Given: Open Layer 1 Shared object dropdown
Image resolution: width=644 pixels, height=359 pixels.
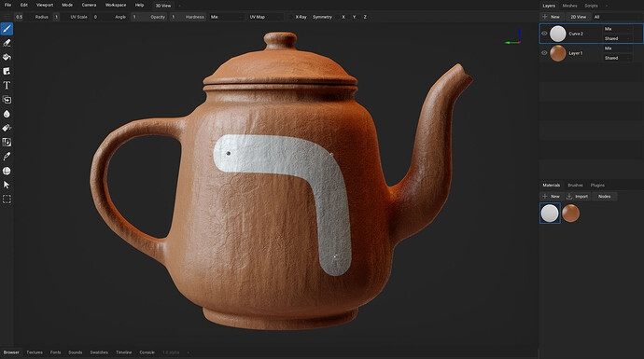Looking at the screenshot, I should [617, 58].
